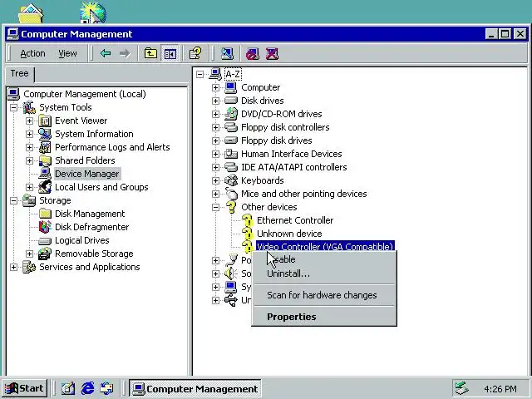532x399 pixels.
Task: Click the DVD/CD-ROM drives icon
Action: pos(231,114)
